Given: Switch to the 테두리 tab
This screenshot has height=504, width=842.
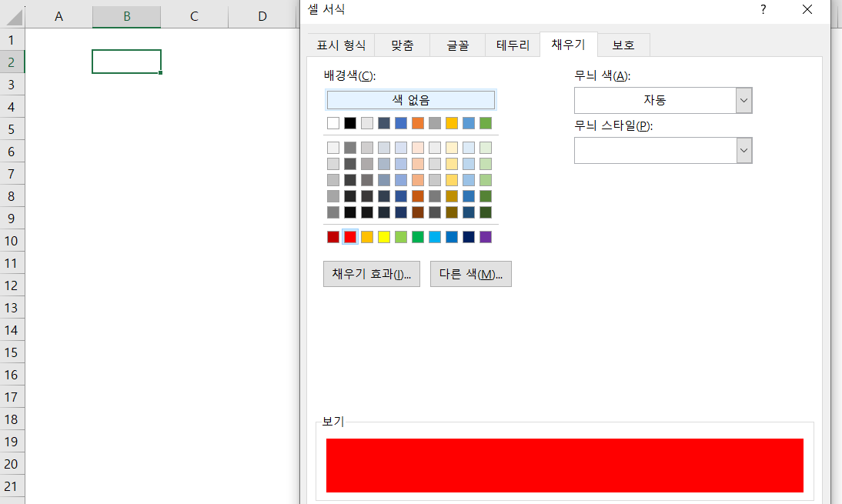Looking at the screenshot, I should [513, 45].
